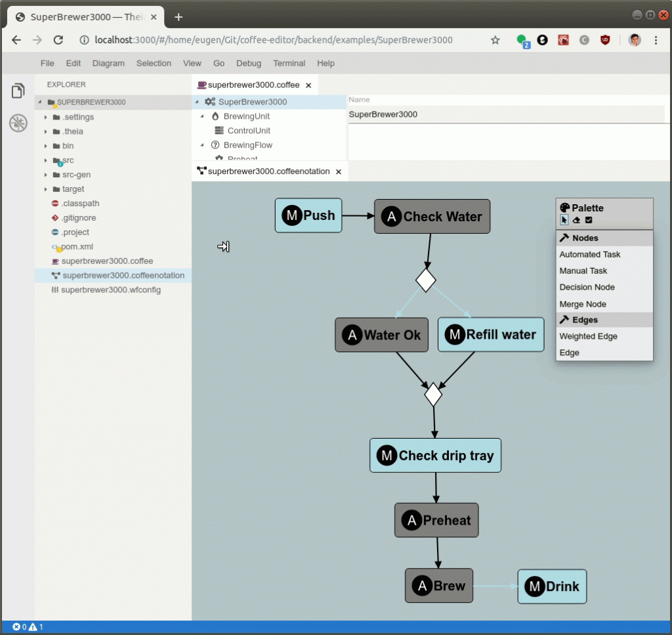
Task: Switch to the superbrewer3000.coffee tab
Action: click(x=249, y=85)
